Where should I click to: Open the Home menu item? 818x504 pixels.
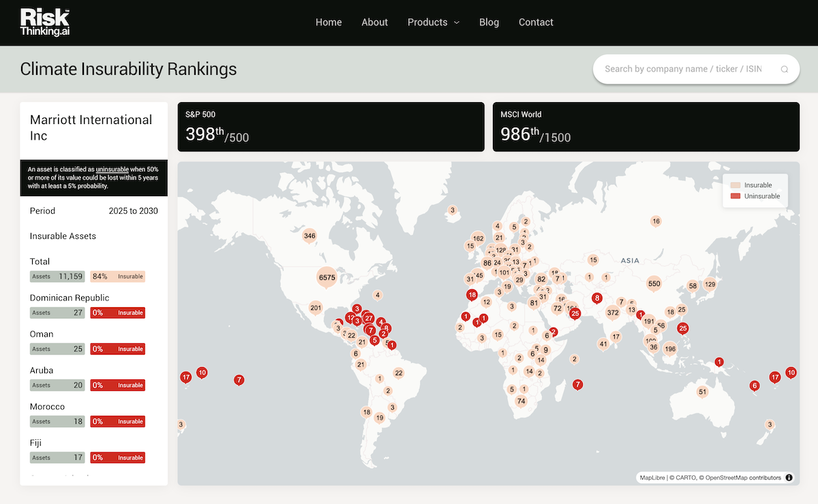329,22
